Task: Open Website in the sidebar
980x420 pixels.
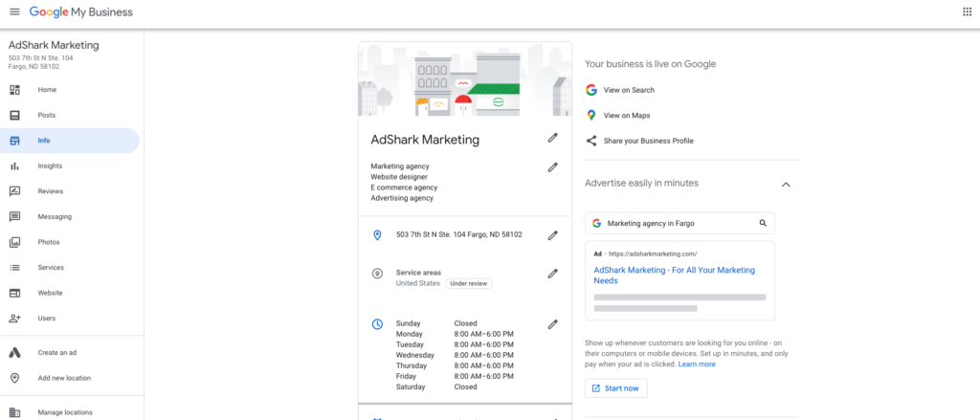Action: [50, 293]
